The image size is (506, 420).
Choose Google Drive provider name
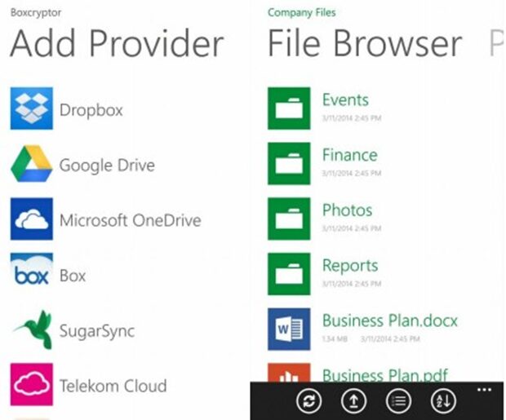[107, 166]
